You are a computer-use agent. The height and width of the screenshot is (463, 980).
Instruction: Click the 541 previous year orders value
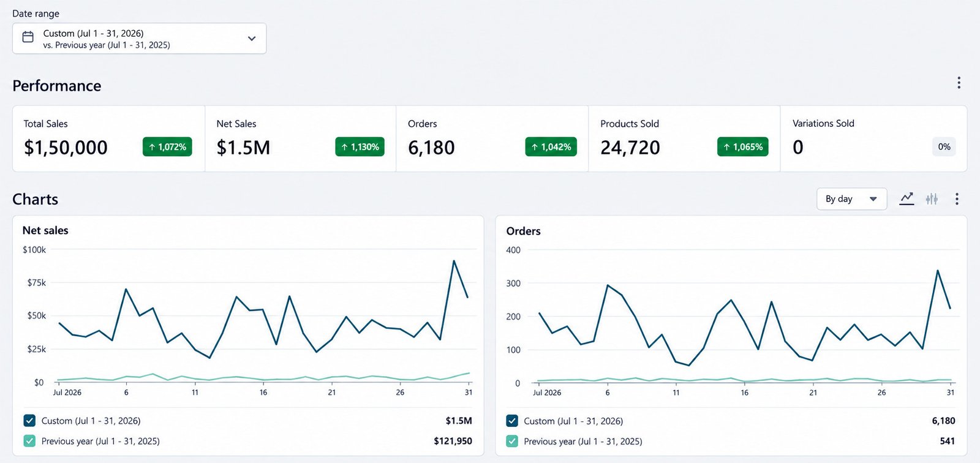click(x=947, y=441)
